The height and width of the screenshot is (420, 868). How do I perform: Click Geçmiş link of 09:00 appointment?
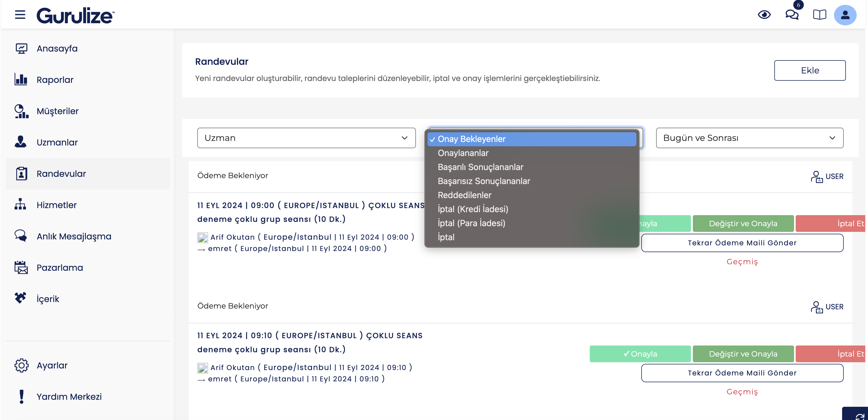click(742, 262)
